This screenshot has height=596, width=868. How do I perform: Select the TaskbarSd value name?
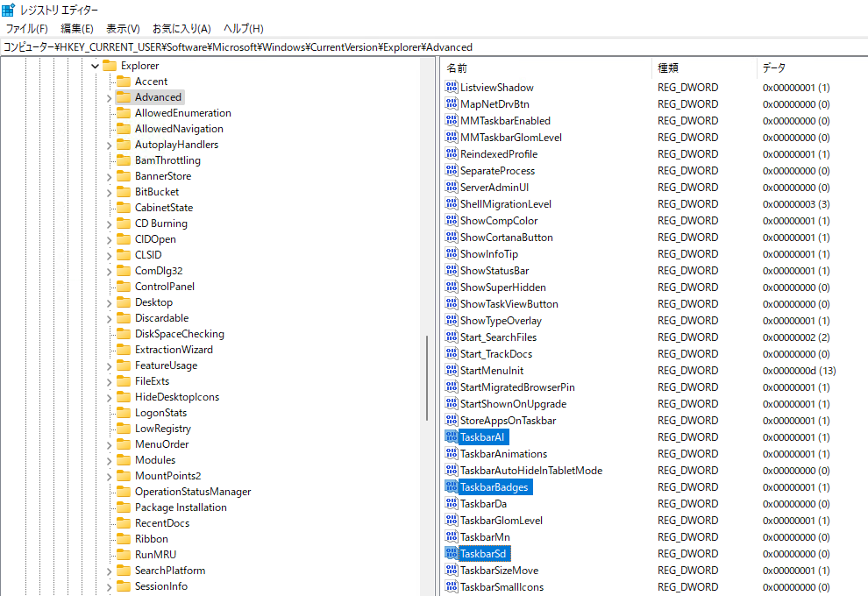483,553
